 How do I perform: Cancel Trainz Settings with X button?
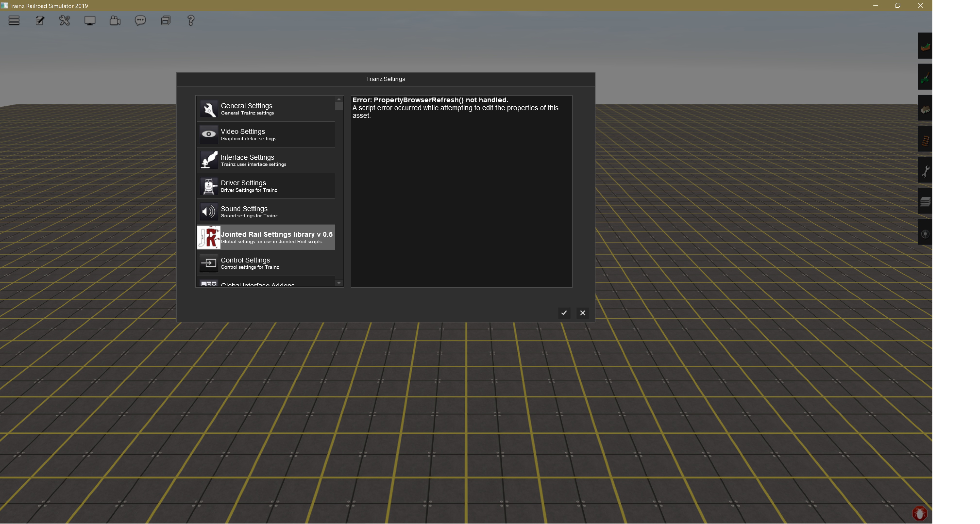point(583,313)
